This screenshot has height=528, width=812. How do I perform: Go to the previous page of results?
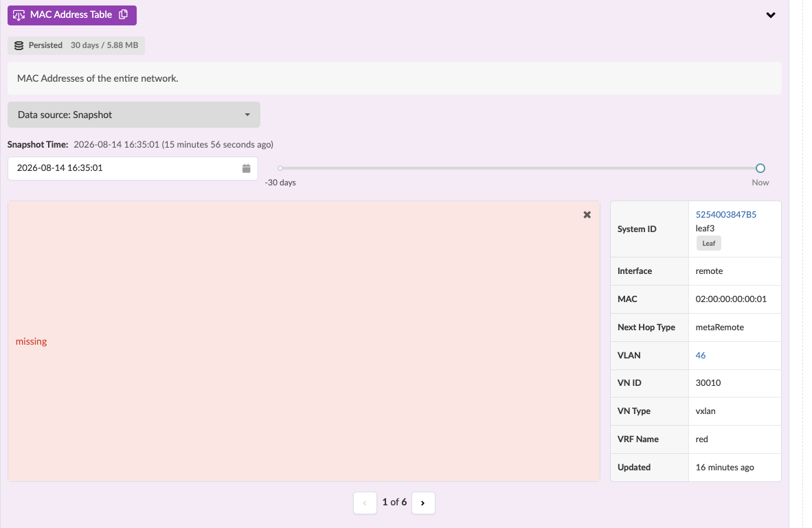365,503
